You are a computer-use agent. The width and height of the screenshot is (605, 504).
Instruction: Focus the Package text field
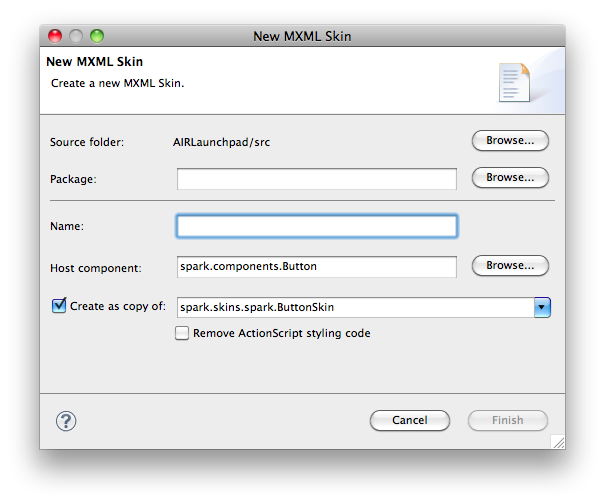tap(317, 179)
